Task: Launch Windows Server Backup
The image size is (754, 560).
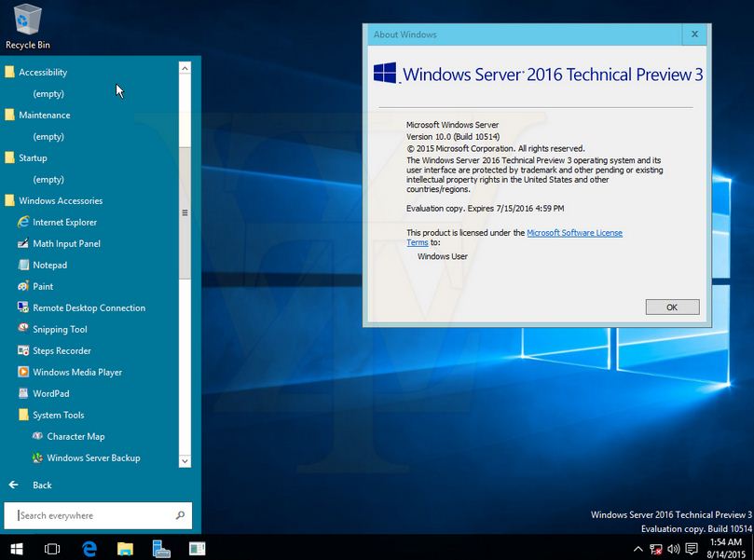Action: (x=86, y=458)
